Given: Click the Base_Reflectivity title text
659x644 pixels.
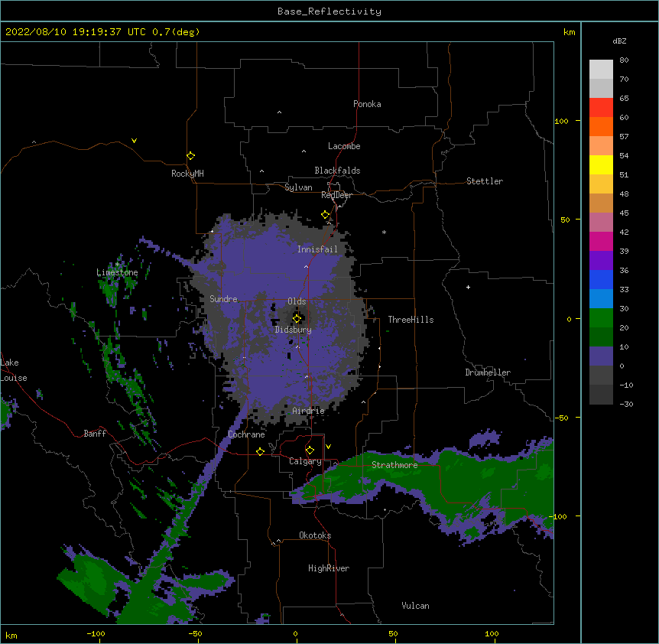Looking at the screenshot, I should [329, 11].
